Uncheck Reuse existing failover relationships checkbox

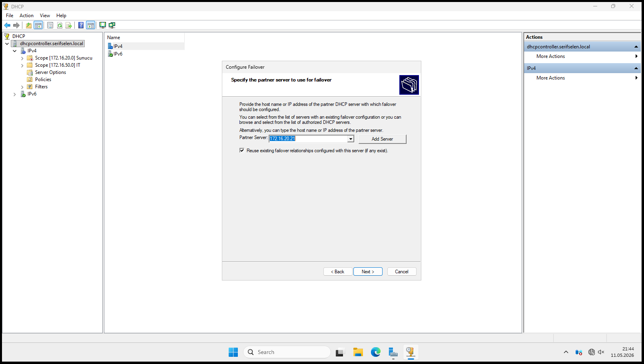click(x=242, y=150)
